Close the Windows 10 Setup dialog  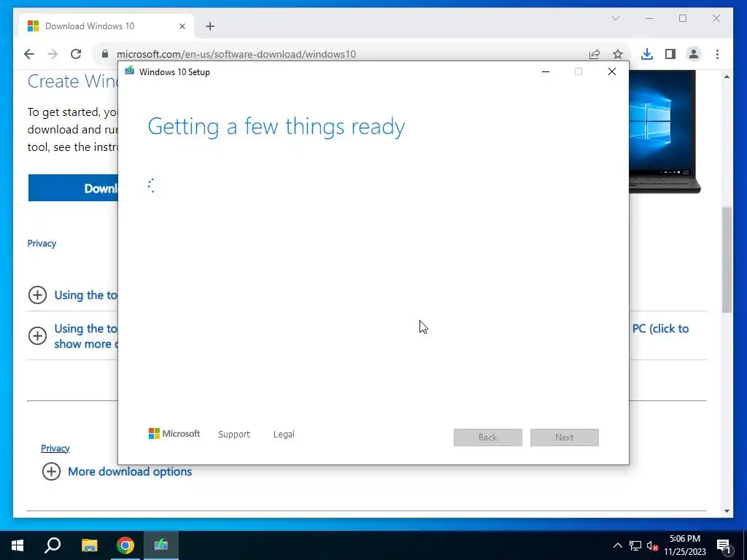click(612, 71)
